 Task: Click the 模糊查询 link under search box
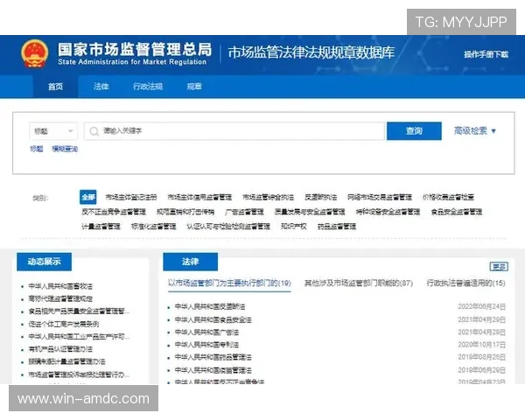(65, 149)
